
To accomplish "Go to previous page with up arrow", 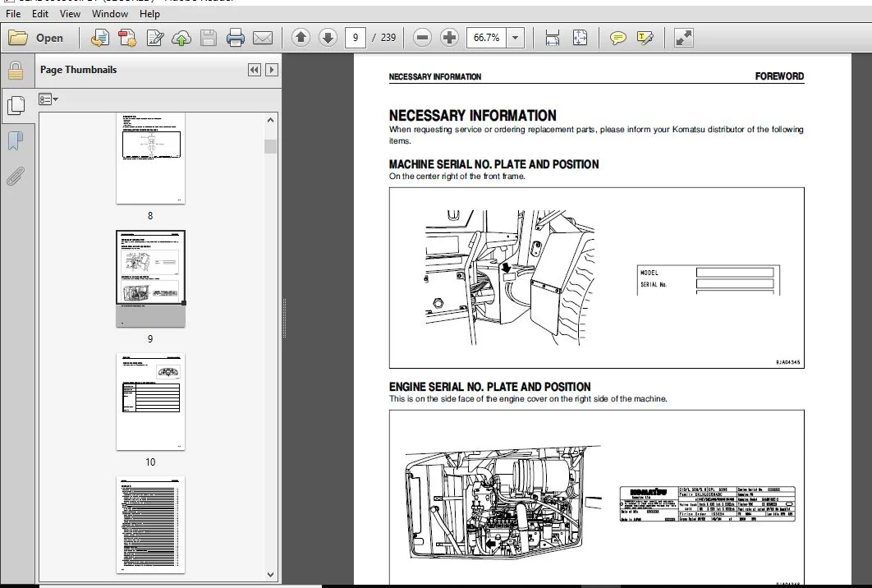I will coord(301,38).
